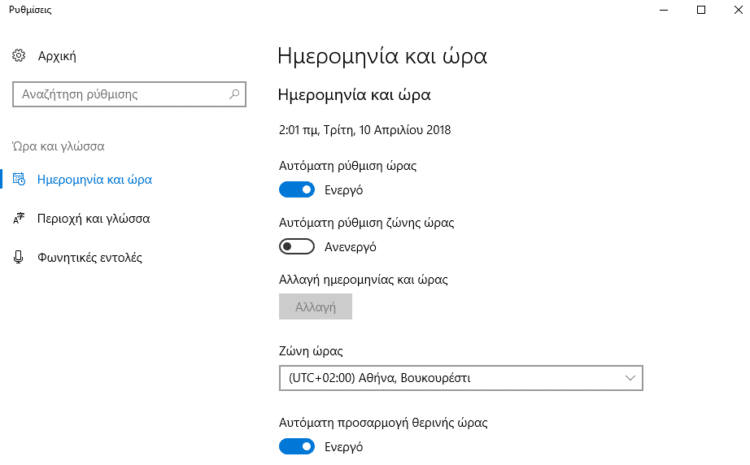Screen dimensions: 750x465
Task: Close the Ρυθμίσεις window
Action: point(738,10)
